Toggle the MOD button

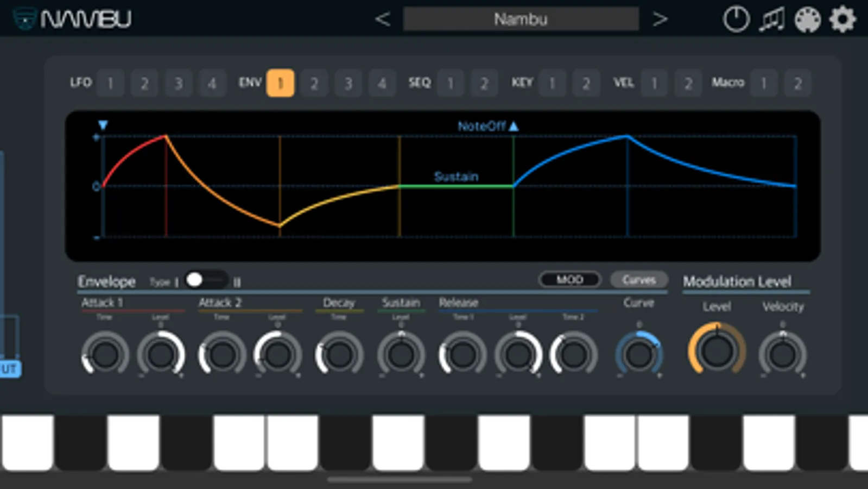pyautogui.click(x=570, y=279)
